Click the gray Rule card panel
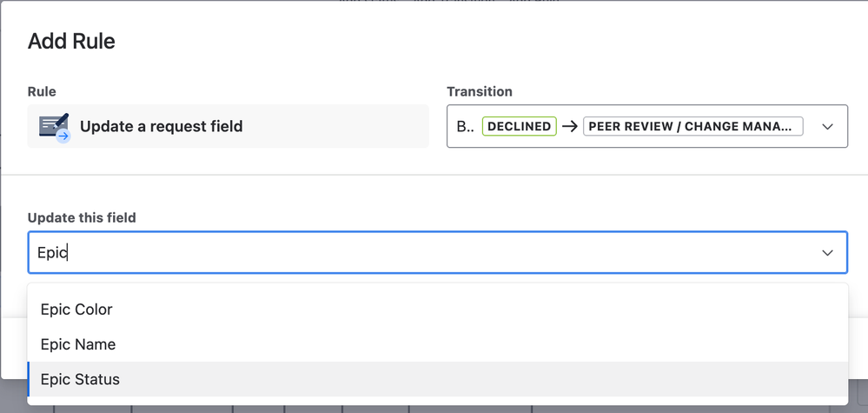This screenshot has height=413, width=868. click(228, 126)
